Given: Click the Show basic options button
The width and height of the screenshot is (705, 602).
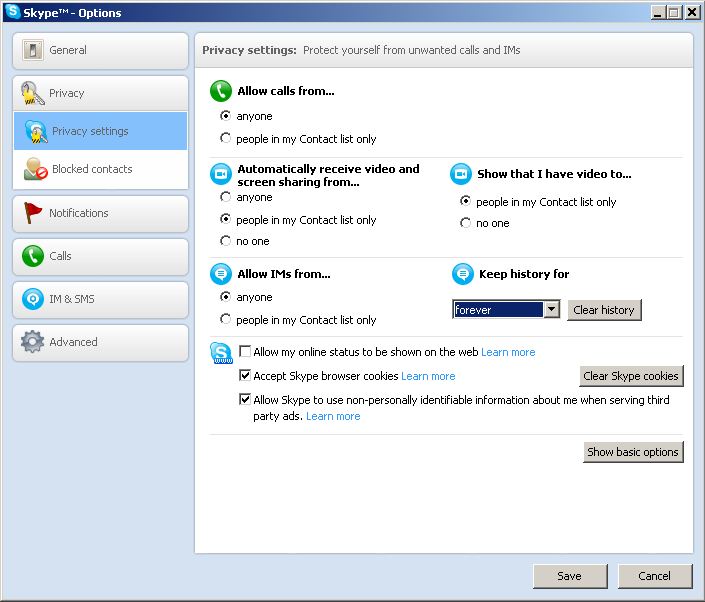Looking at the screenshot, I should (633, 452).
